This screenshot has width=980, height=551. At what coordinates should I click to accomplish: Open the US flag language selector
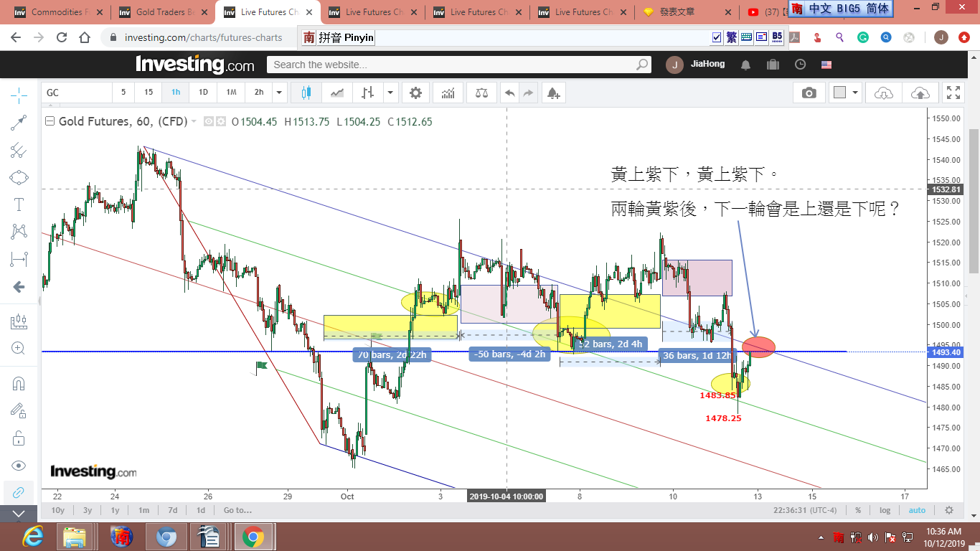[826, 65]
